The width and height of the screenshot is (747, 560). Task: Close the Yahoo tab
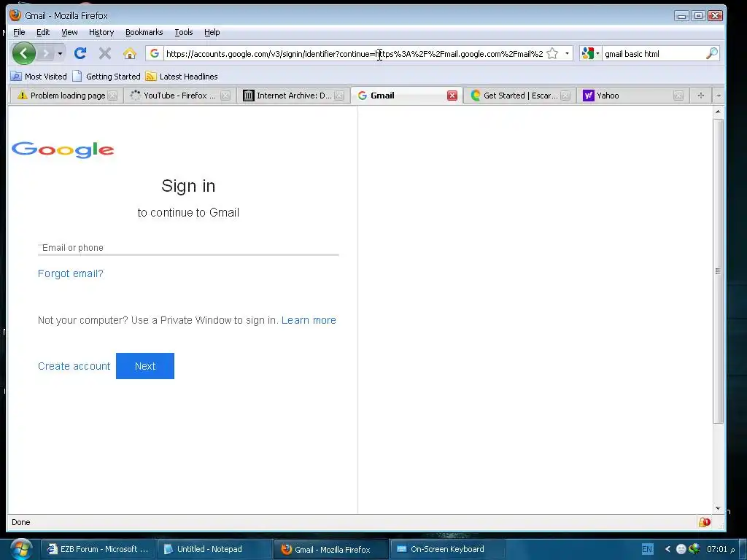pos(678,96)
